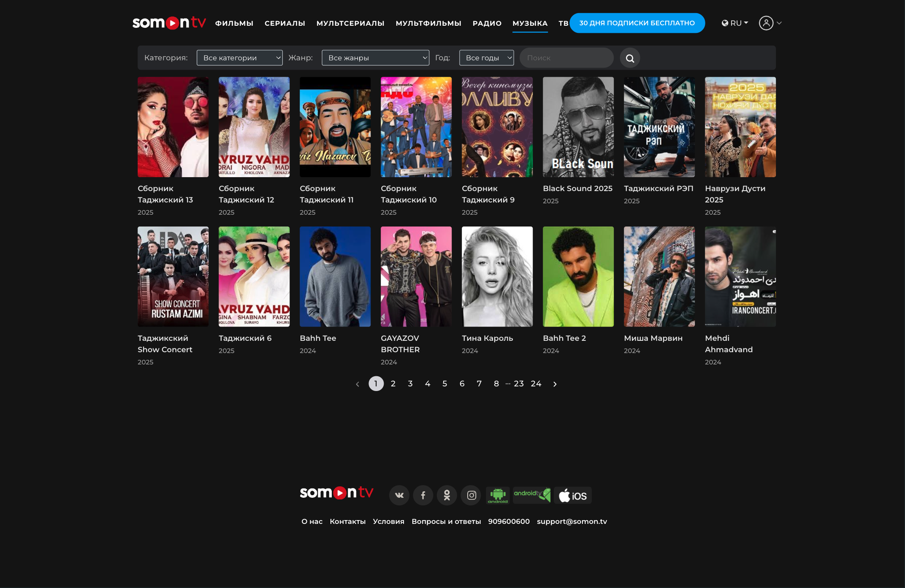The image size is (905, 588).
Task: Expand the Все категории dropdown
Action: [x=240, y=58]
